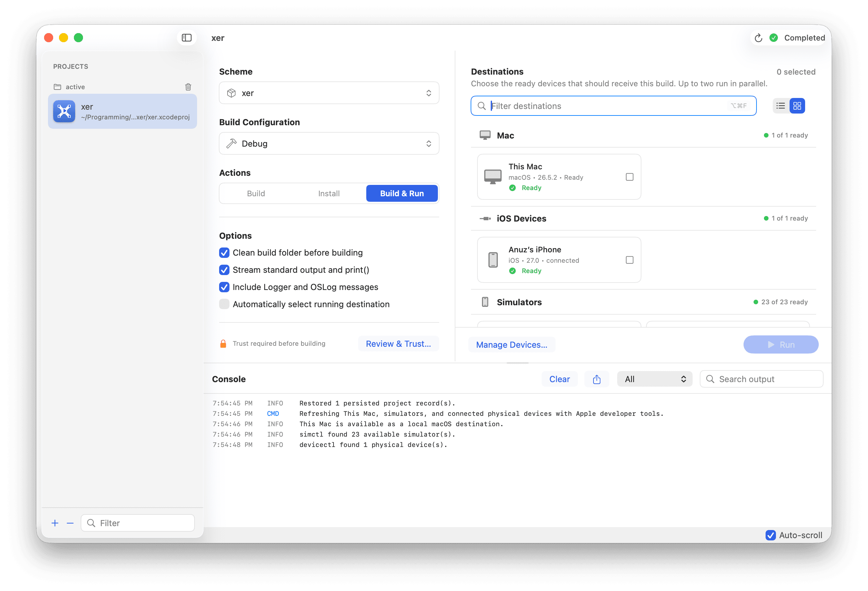868x591 pixels.
Task: Click 'simctl found 23 available simulator(s).' line
Action: [x=377, y=434]
